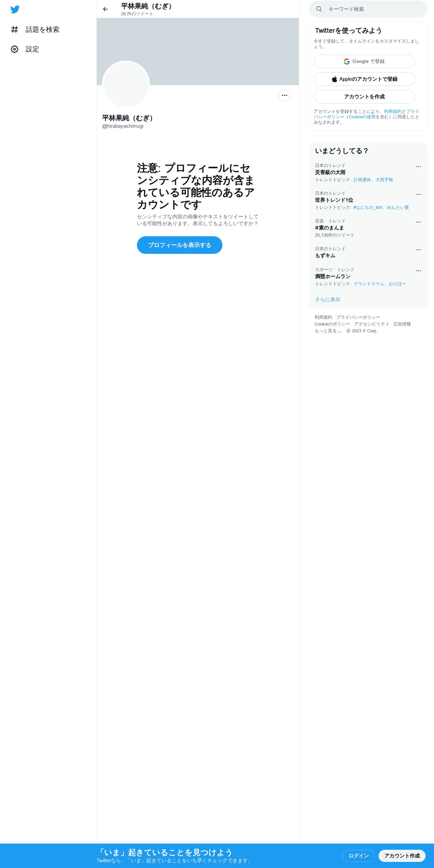Open the 設定 gear settings
434x868 pixels.
tap(25, 49)
